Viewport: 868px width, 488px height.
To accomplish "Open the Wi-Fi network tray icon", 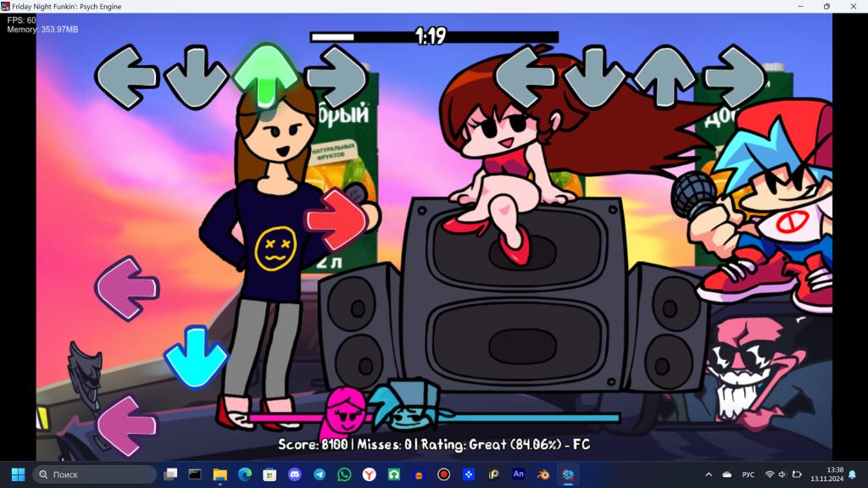I will point(769,474).
